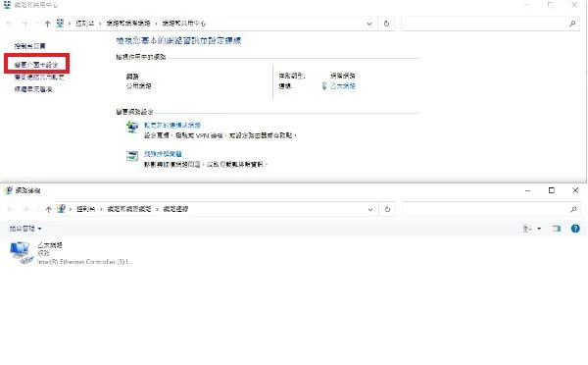Screen dimensions: 588x365
Task: Click the Intel(R) Ethernet Controller description text
Action: tap(84, 262)
